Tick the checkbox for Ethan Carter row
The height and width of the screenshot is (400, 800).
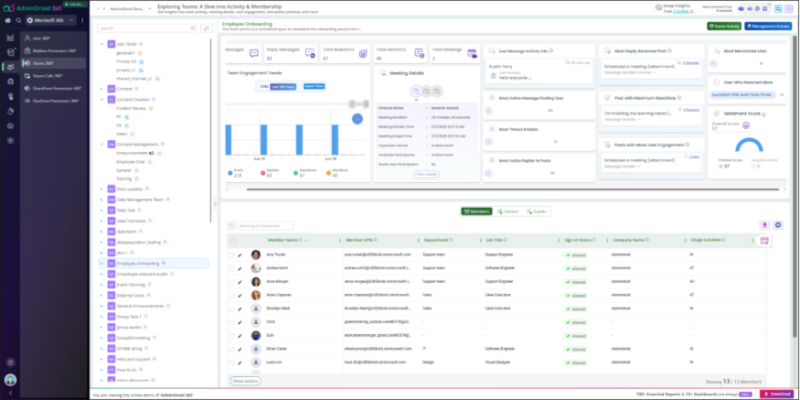click(232, 349)
